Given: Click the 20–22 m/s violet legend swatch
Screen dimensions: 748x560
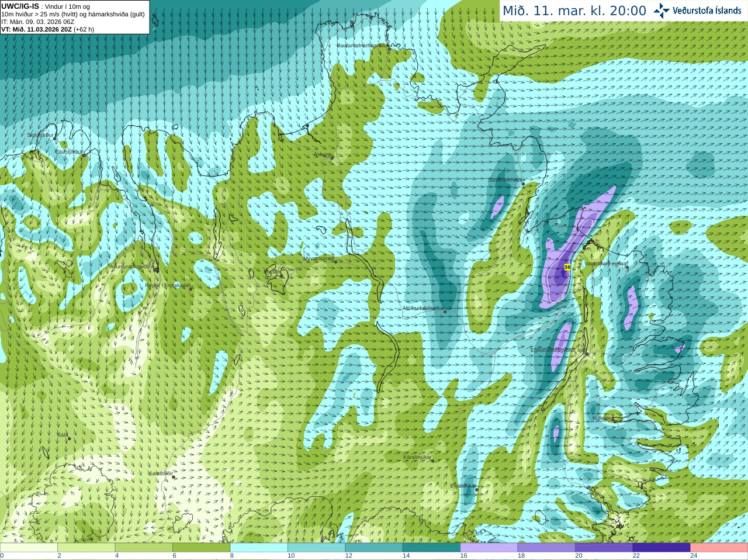Looking at the screenshot, I should click(604, 548).
